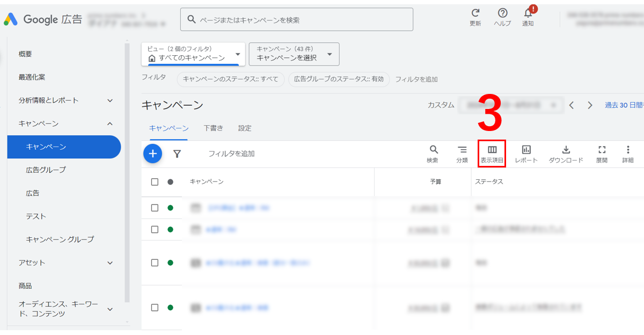Screen dimensions: 644x335
Task: Click the funnel filter icon
Action: click(x=177, y=154)
